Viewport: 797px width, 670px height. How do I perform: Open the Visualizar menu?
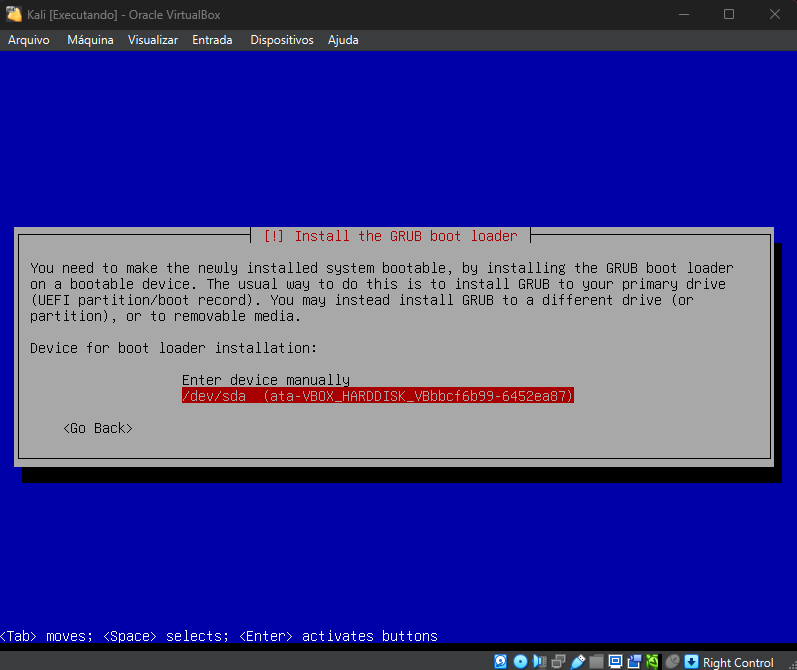(153, 40)
